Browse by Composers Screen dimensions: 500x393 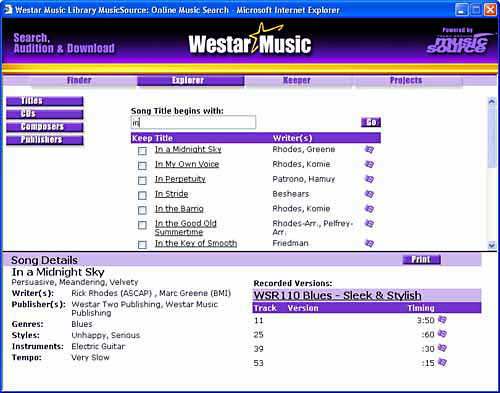45,127
